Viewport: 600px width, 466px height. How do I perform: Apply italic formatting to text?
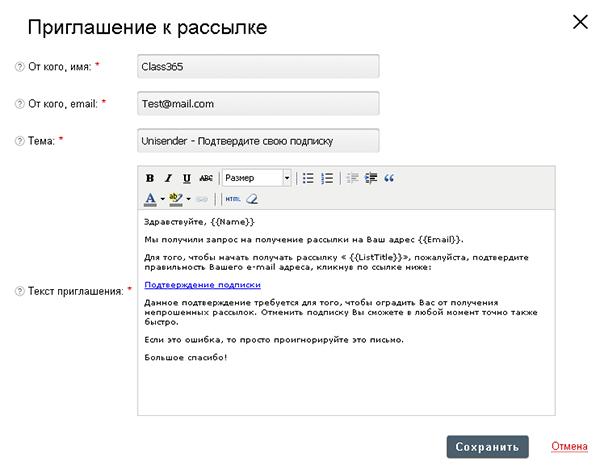pos(168,178)
